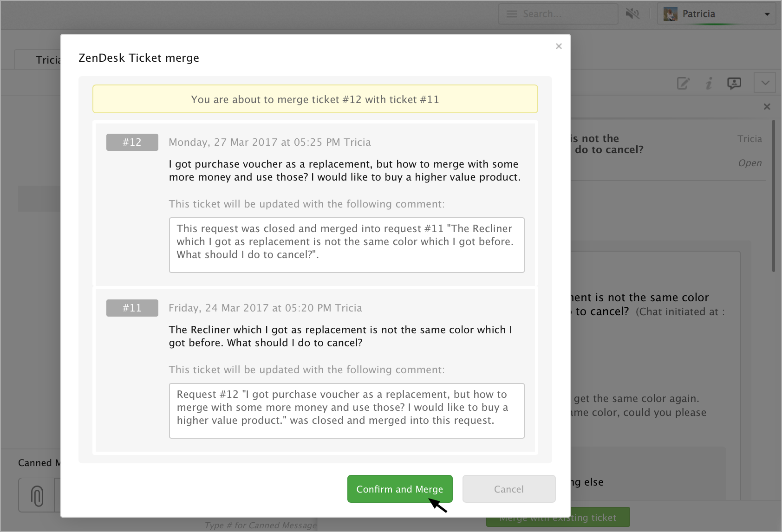The width and height of the screenshot is (782, 532).
Task: Click the attachment paperclip icon
Action: (x=37, y=495)
